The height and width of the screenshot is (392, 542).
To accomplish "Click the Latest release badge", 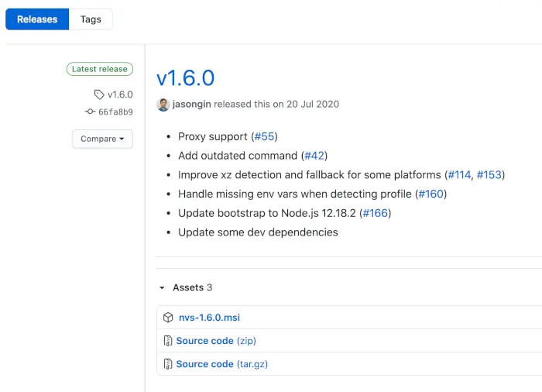I will [100, 69].
